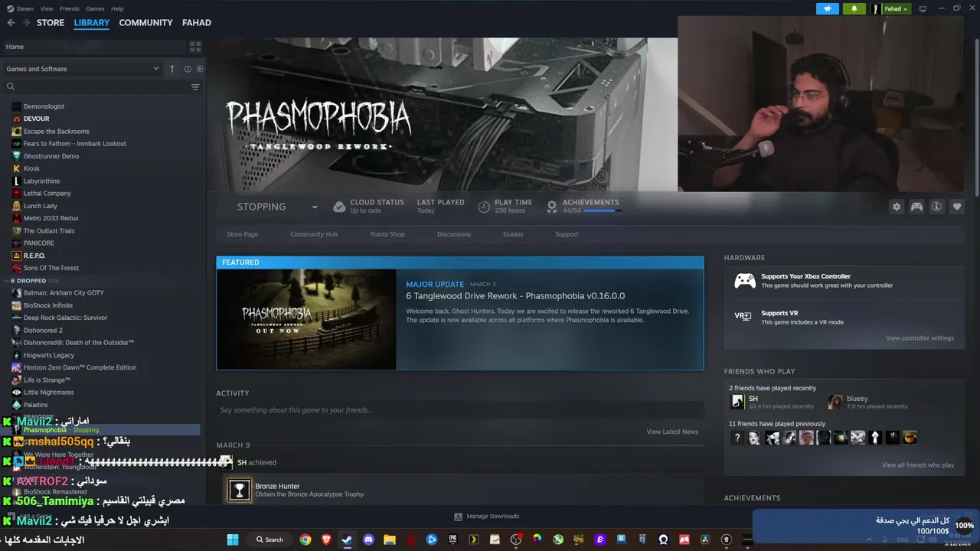Open the Store Page link
This screenshot has height=551, width=980.
[242, 234]
